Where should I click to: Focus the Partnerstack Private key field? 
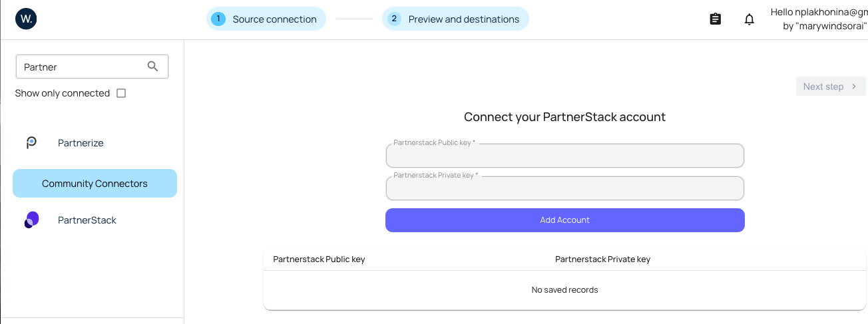(564, 188)
